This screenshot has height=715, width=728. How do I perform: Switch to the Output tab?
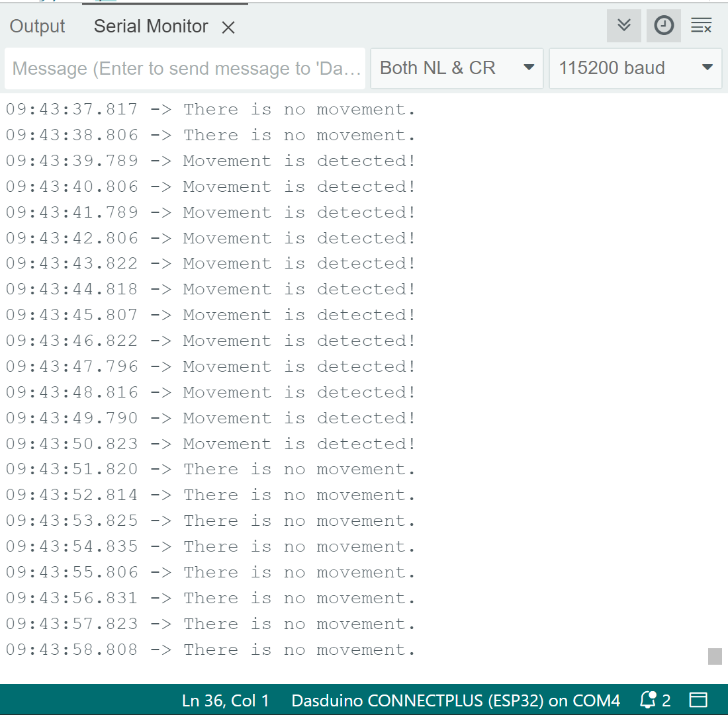pyautogui.click(x=37, y=26)
